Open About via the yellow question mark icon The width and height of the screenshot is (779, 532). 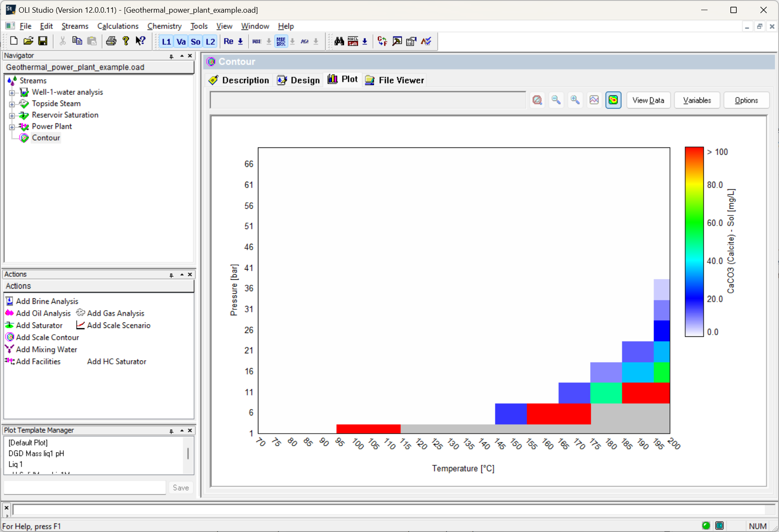click(x=126, y=41)
